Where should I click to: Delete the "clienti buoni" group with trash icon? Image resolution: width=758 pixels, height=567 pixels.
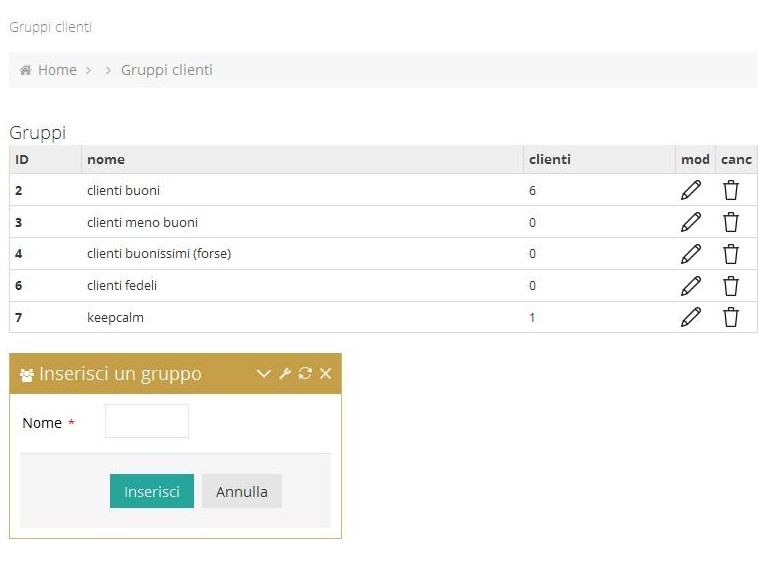[730, 190]
